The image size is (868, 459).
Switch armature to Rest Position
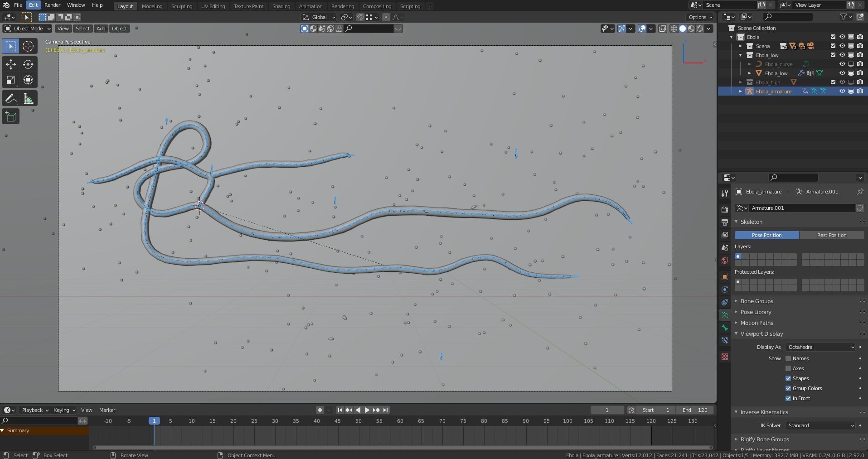[x=832, y=235]
